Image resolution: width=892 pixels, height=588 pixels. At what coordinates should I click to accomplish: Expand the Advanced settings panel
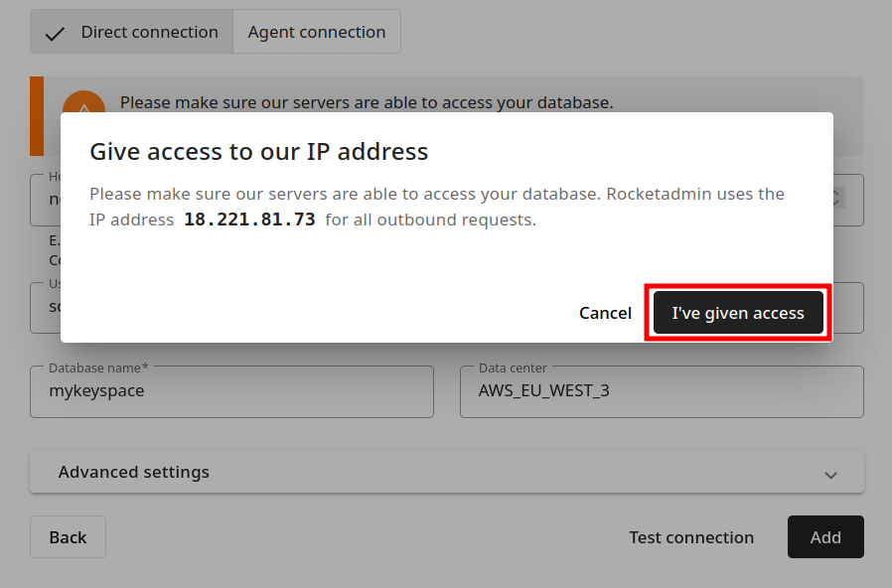[446, 472]
